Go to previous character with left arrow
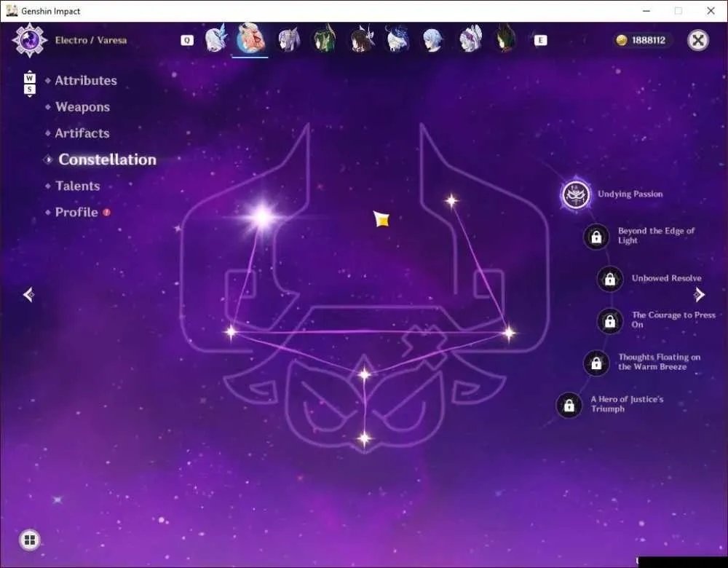The height and width of the screenshot is (568, 728). (x=29, y=294)
